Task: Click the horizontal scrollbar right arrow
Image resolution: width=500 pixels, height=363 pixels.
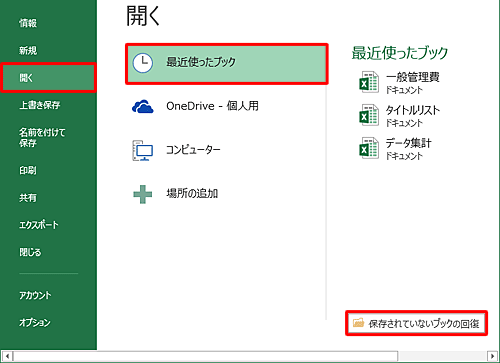Action: tap(492, 356)
